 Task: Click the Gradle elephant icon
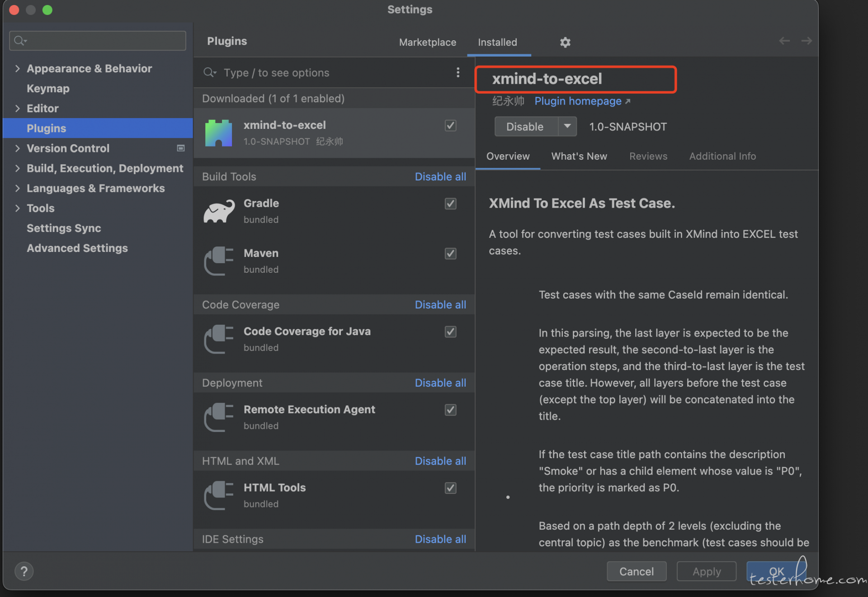(x=219, y=211)
